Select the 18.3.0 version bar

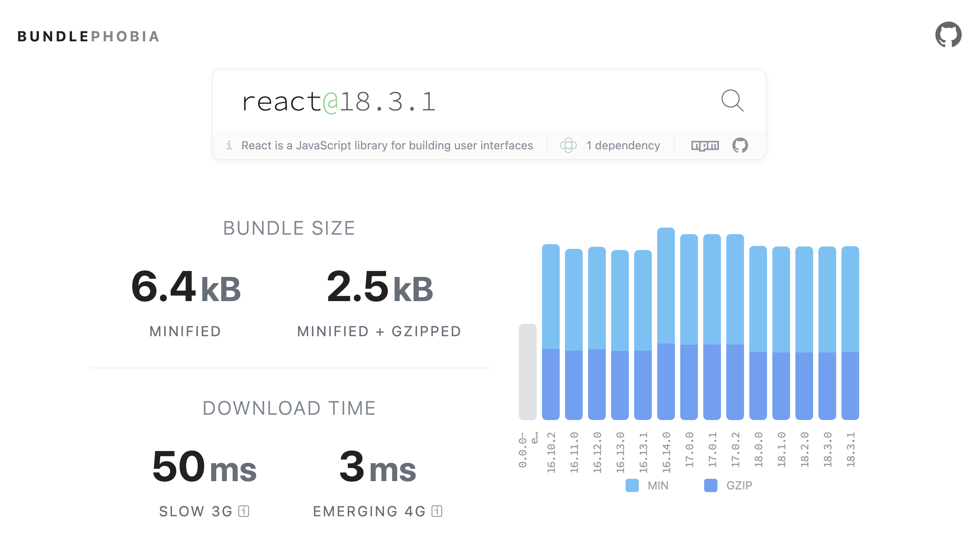click(x=827, y=333)
